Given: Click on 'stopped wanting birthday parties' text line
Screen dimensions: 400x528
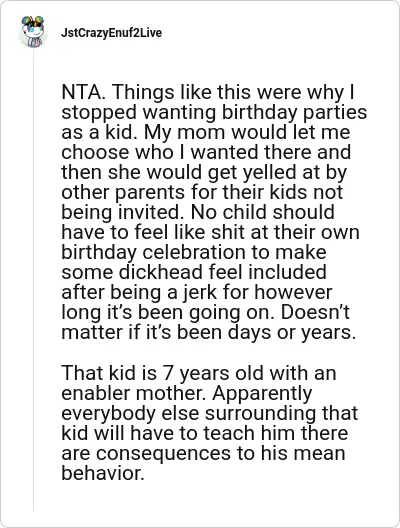Looking at the screenshot, I should point(214,112).
